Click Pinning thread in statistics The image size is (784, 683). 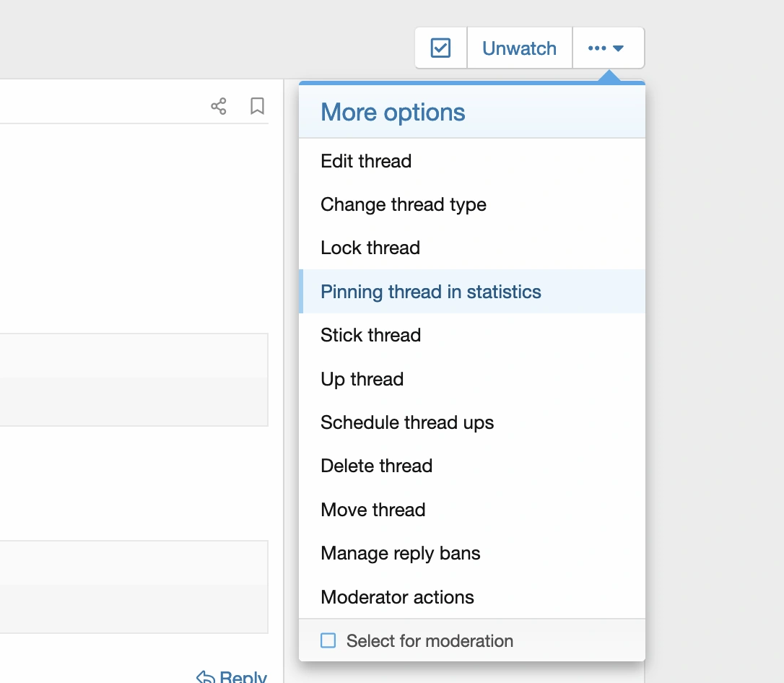(x=431, y=292)
